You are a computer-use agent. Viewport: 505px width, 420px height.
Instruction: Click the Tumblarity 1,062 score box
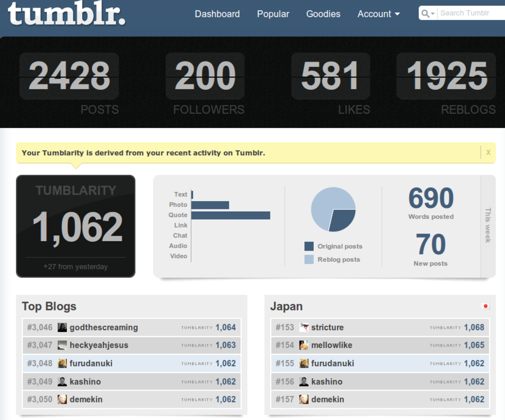76,226
